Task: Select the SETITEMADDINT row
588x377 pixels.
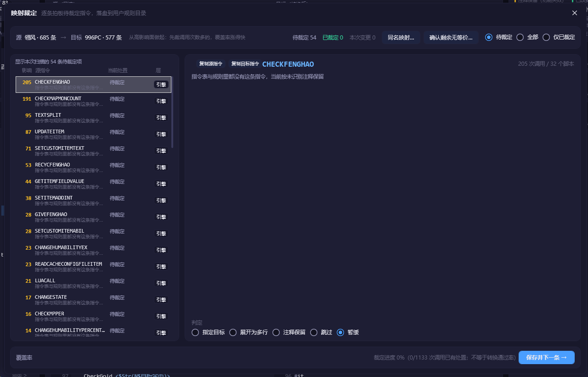Action: (93, 200)
